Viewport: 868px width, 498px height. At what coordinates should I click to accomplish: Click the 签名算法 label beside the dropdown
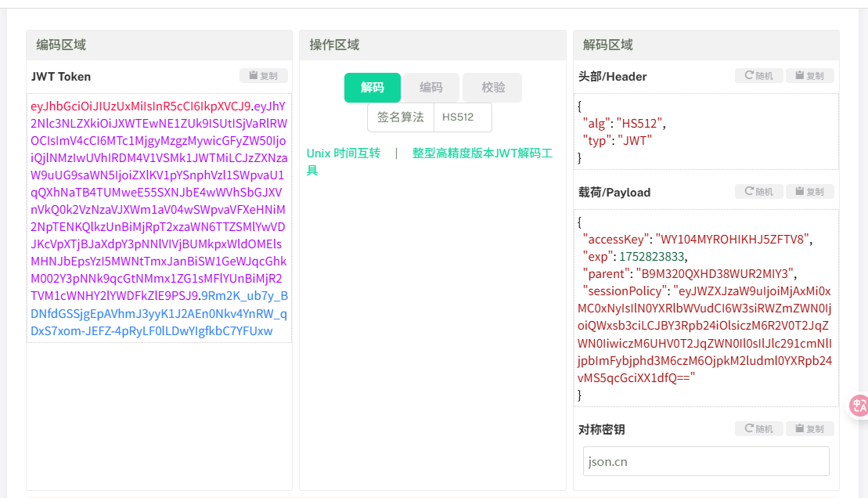[401, 117]
